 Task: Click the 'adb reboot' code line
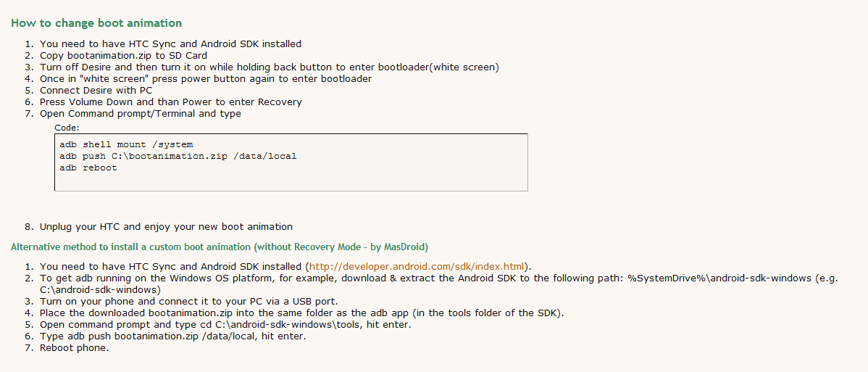click(x=88, y=168)
